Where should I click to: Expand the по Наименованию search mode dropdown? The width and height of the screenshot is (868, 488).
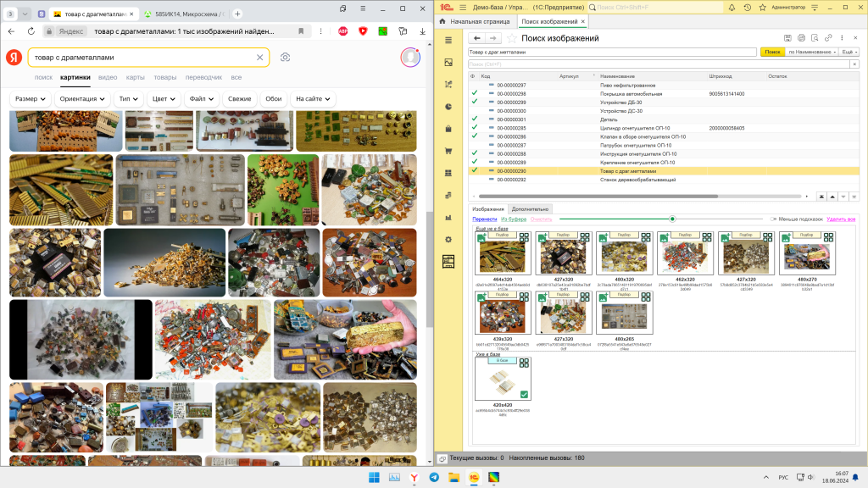coord(812,52)
